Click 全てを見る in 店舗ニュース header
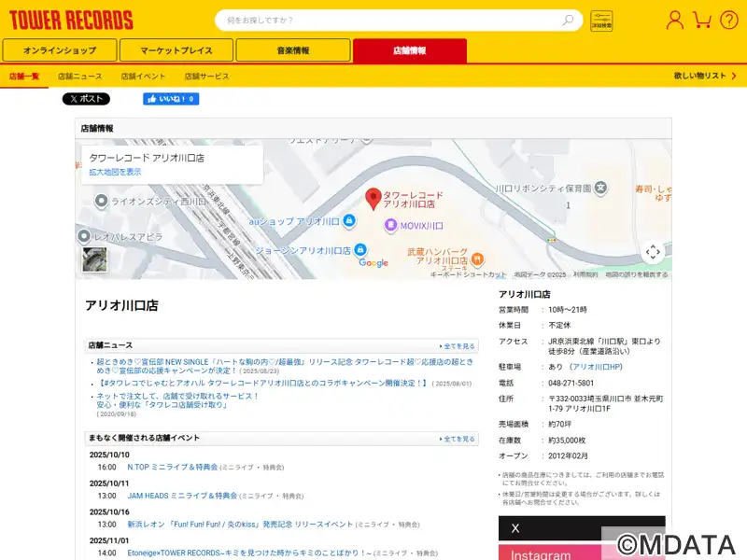Viewport: 747px width, 560px height. click(x=457, y=346)
